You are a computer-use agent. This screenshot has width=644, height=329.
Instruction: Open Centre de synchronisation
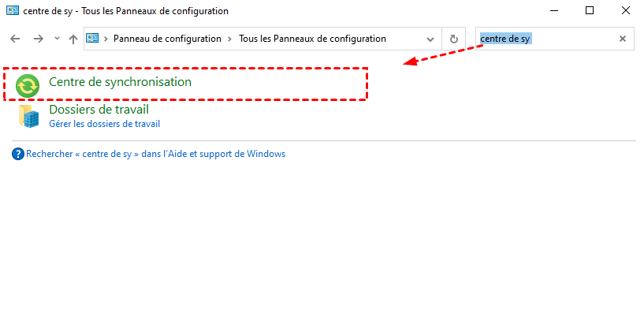coord(120,81)
